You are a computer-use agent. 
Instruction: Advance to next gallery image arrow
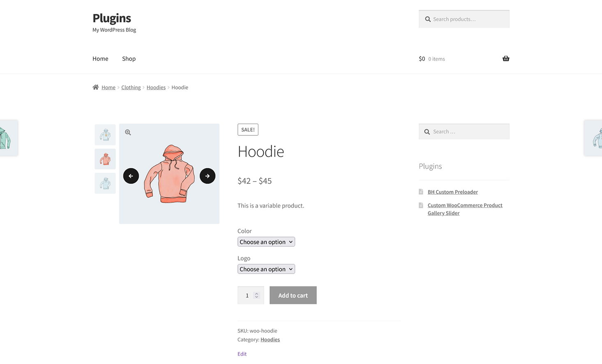pos(208,176)
